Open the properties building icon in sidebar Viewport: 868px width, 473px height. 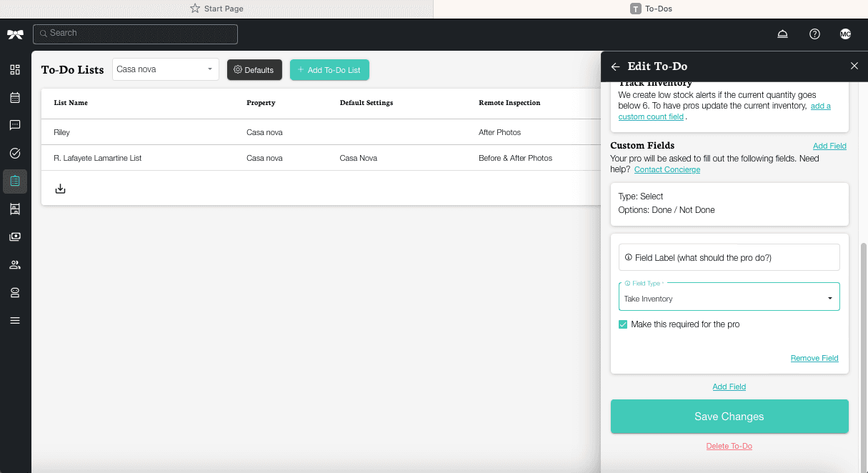15,209
